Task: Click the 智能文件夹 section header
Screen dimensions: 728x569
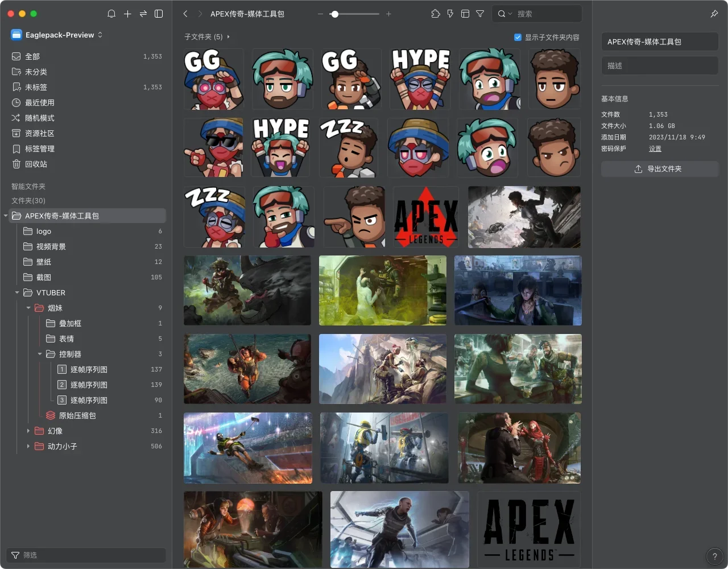Action: 28,187
